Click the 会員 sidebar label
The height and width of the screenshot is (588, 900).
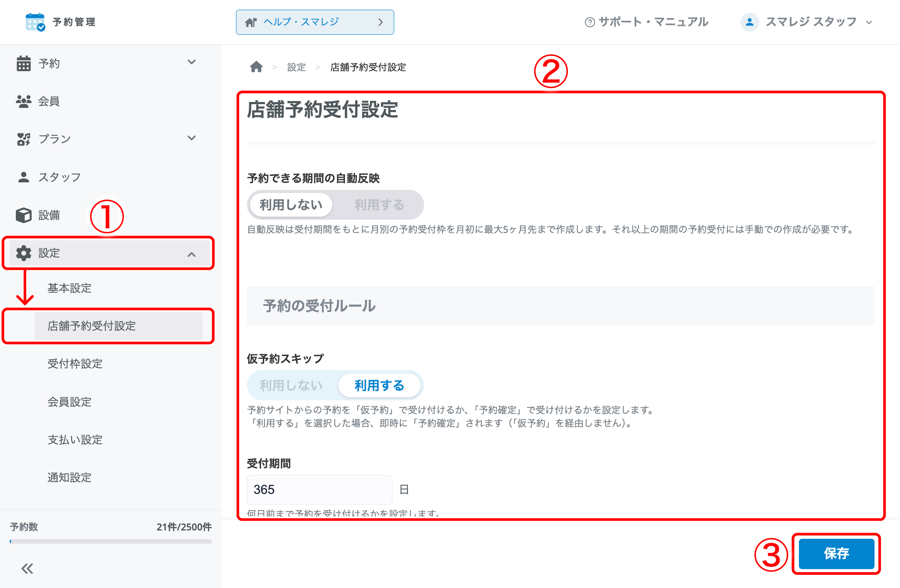[x=49, y=101]
